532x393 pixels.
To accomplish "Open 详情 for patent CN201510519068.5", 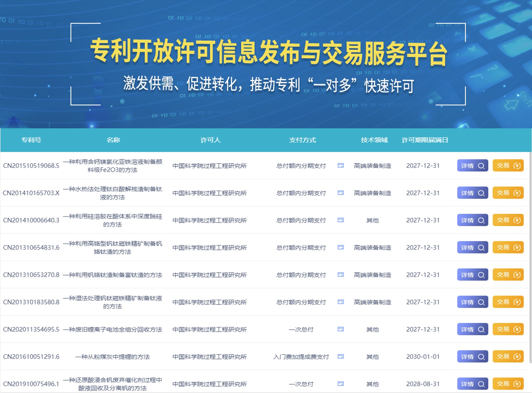I will coord(472,166).
